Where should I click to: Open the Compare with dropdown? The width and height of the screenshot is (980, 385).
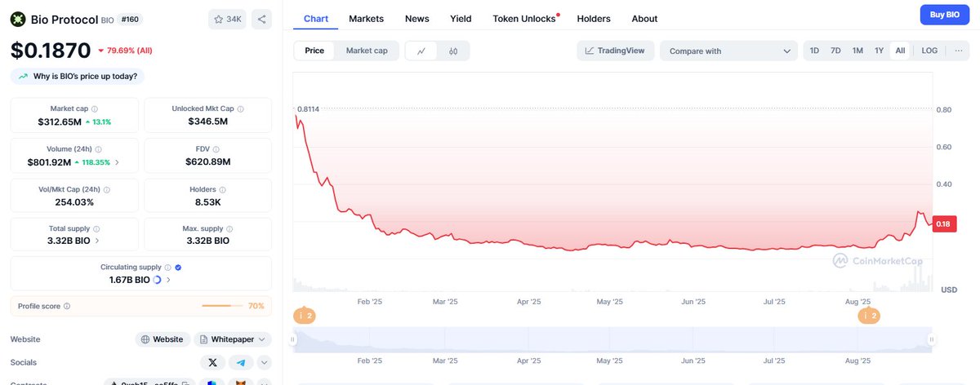click(728, 51)
